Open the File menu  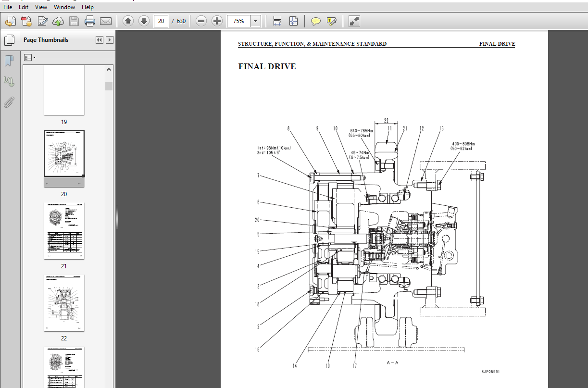coord(8,7)
